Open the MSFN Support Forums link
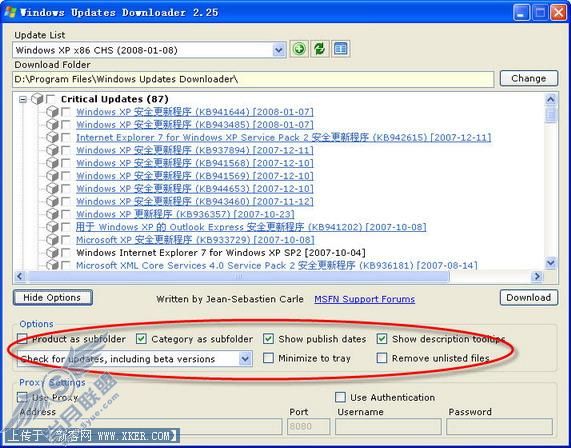Viewport: 571px width, 448px height. (365, 299)
